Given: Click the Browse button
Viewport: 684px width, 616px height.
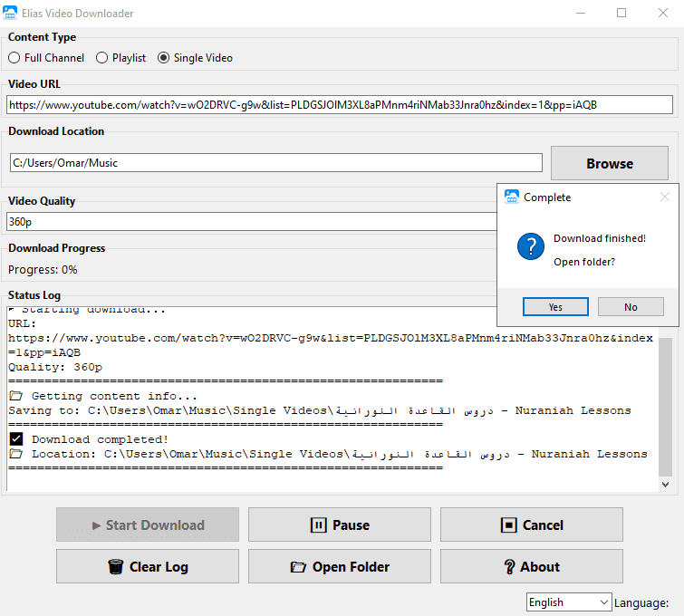Looking at the screenshot, I should coord(609,163).
